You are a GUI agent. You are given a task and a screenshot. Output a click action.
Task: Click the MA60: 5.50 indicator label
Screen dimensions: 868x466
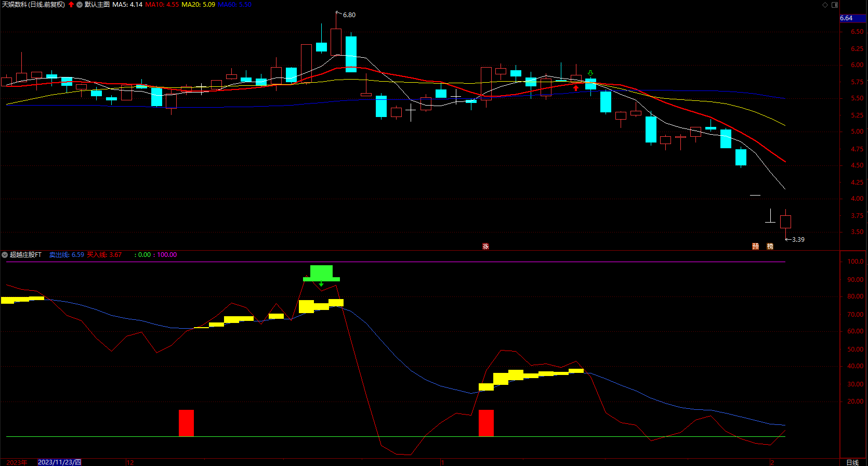(x=234, y=5)
